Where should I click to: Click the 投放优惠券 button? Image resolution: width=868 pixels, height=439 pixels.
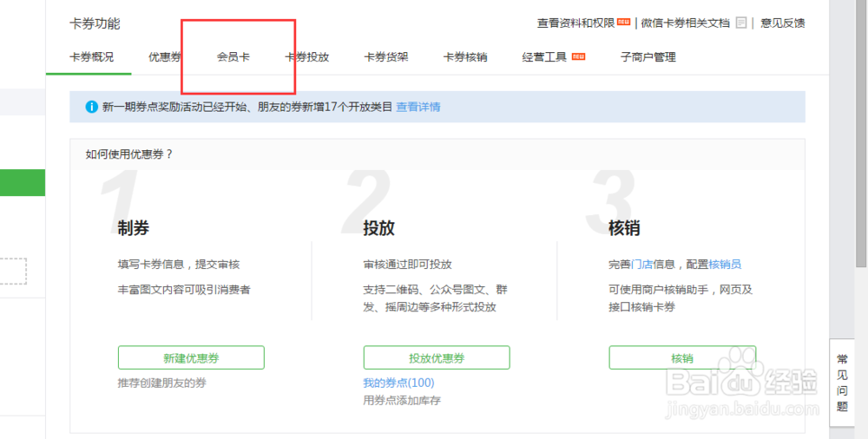437,357
